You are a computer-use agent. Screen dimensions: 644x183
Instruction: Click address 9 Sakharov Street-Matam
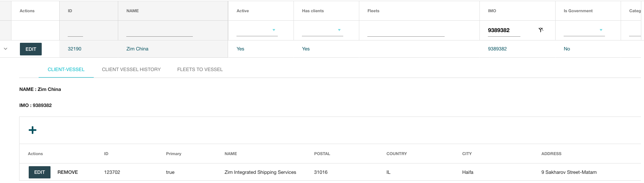click(x=569, y=172)
